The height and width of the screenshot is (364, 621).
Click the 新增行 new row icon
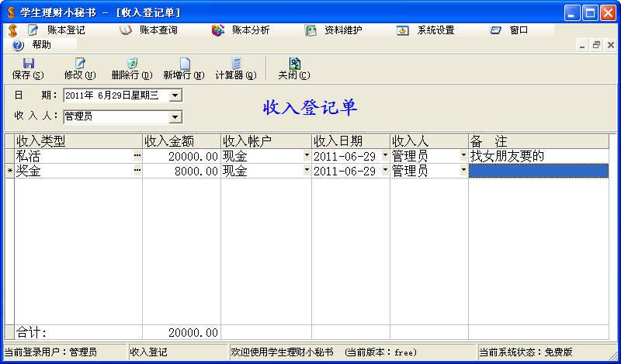click(x=185, y=64)
